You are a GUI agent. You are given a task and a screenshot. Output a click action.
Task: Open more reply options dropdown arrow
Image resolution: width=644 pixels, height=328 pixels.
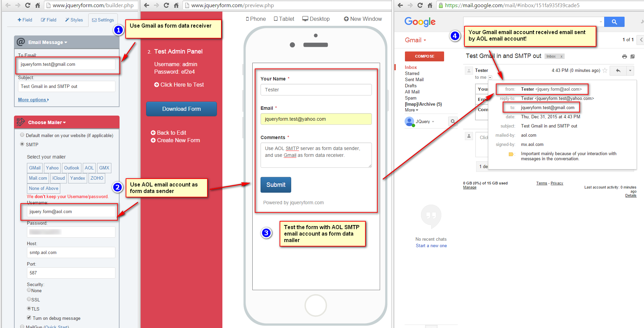point(630,71)
